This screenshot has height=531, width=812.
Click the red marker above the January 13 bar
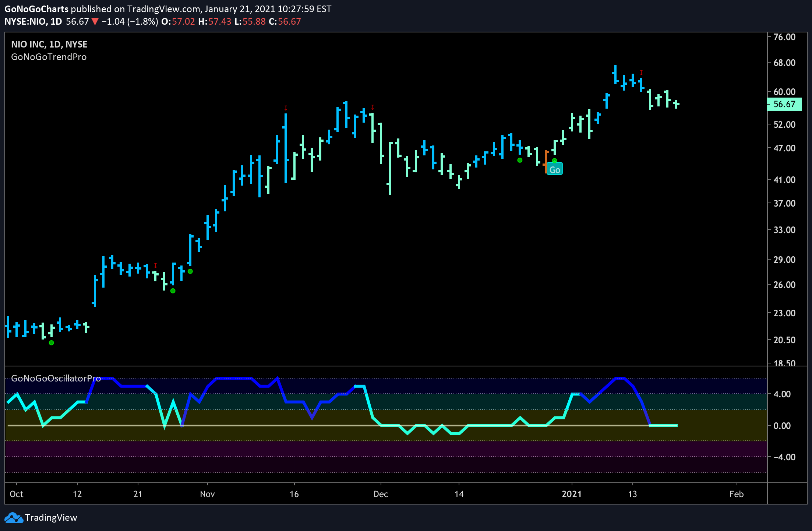(x=641, y=73)
